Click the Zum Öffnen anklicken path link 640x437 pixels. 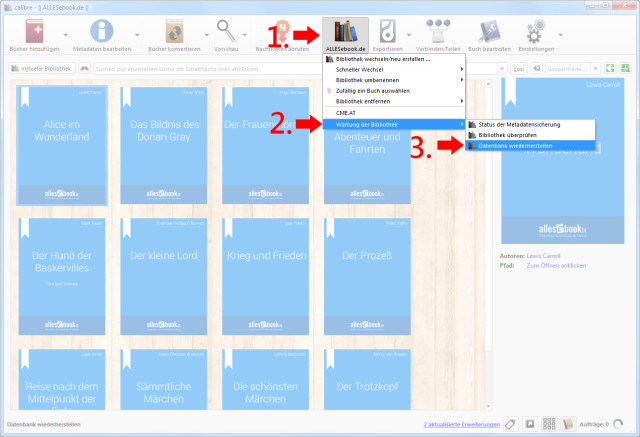[556, 266]
